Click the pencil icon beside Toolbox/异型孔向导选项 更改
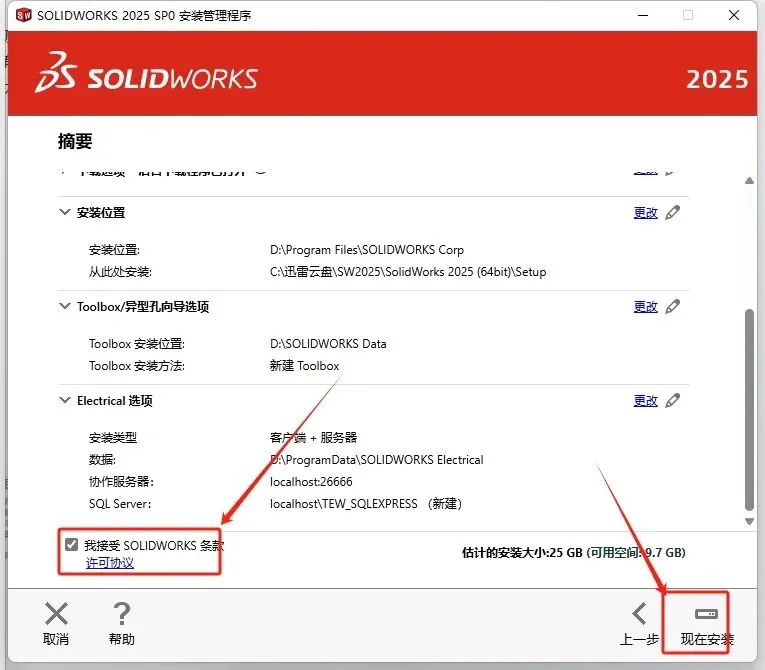Image resolution: width=765 pixels, height=670 pixels. (673, 306)
